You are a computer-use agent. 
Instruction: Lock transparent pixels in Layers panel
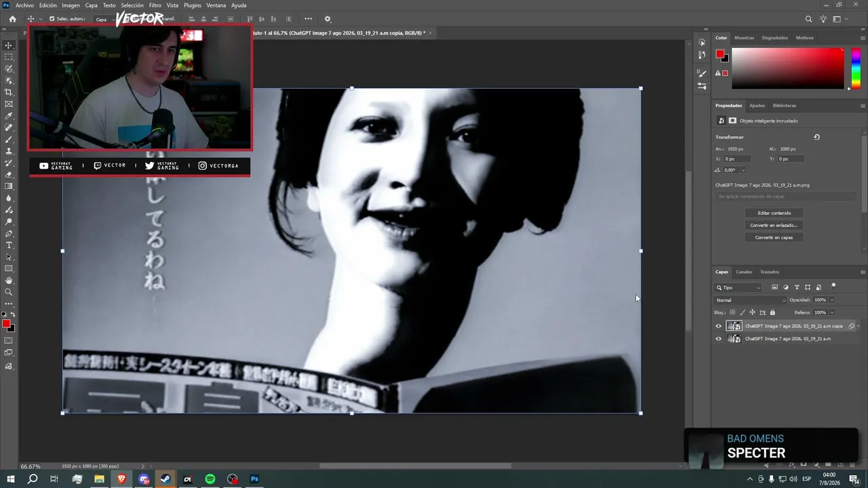732,312
